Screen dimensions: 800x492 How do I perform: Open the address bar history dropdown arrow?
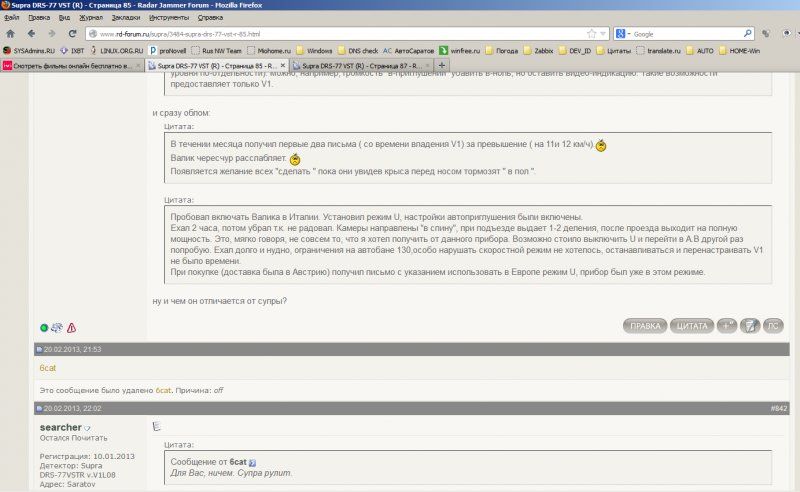pyautogui.click(x=603, y=34)
